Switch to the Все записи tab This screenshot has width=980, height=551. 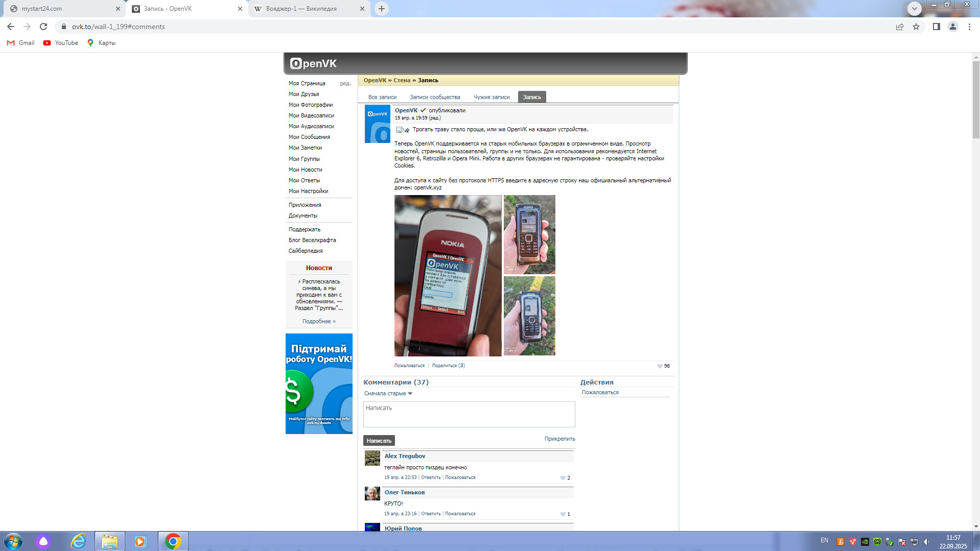(382, 97)
